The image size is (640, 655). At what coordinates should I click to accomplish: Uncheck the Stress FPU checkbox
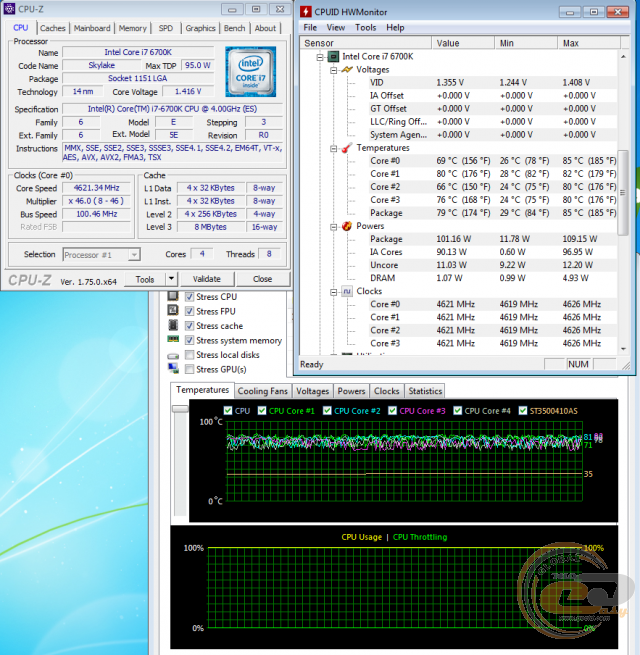pos(189,311)
